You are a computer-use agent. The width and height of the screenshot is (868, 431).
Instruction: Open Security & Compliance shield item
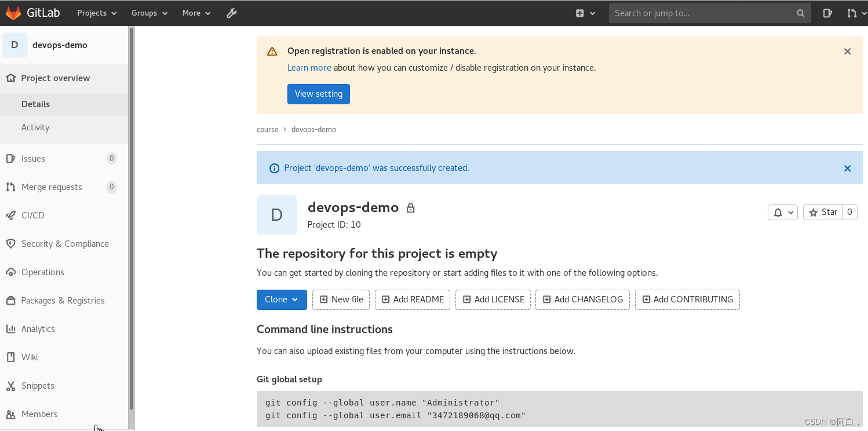[x=64, y=243]
